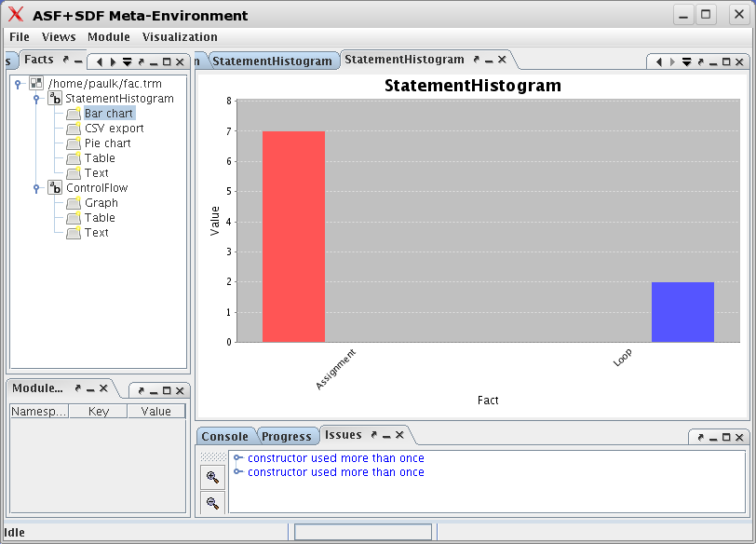
Task: Click the fac.trm file icon in the Facts tree
Action: 35,83
